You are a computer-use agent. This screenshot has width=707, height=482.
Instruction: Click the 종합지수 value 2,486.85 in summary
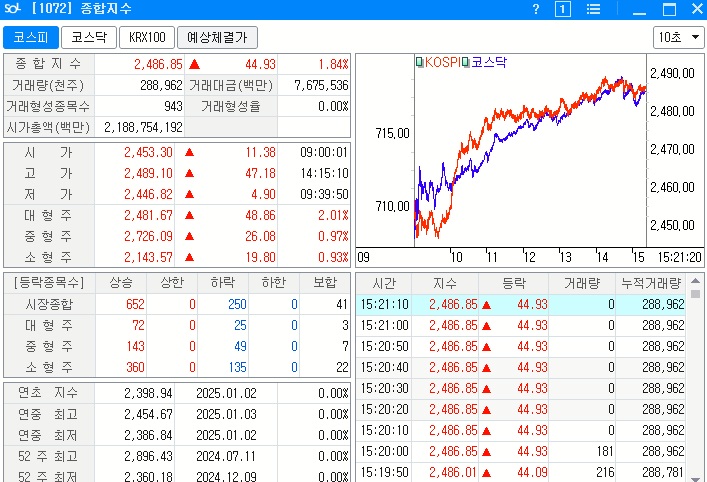pyautogui.click(x=158, y=64)
